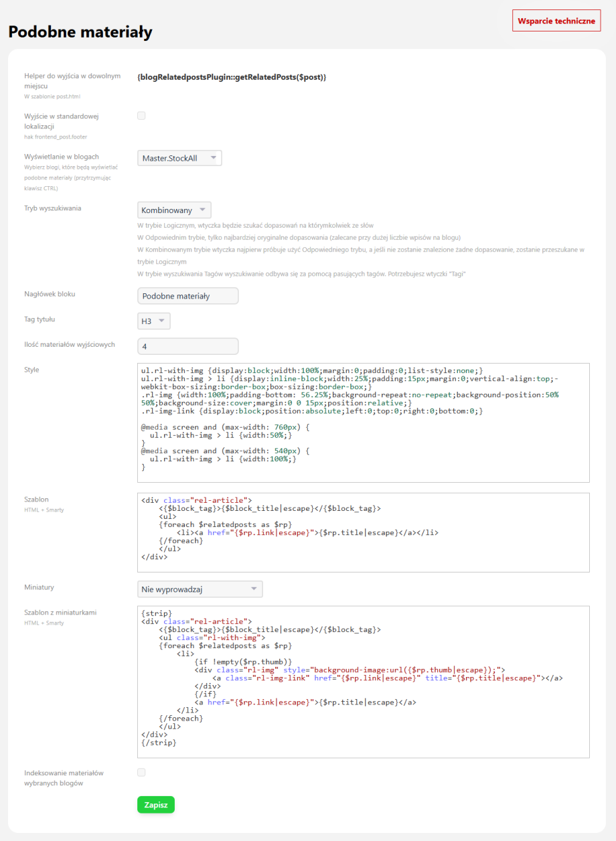Click the Podobne materiały page heading

80,31
